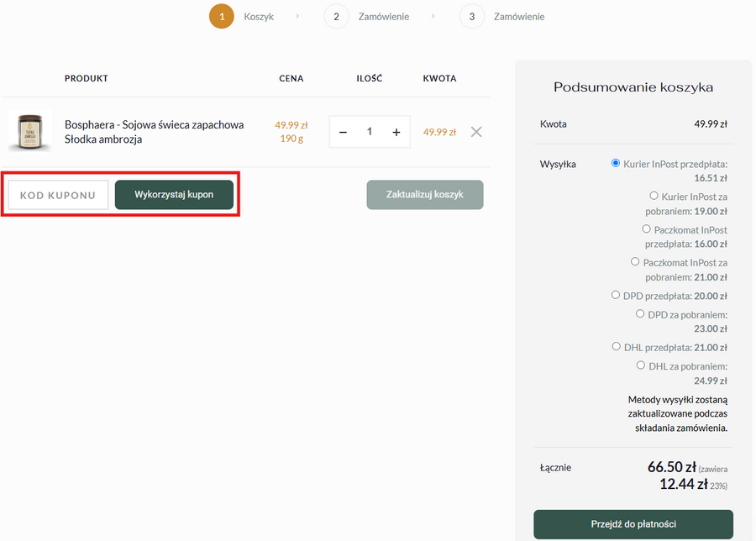Apply coupon with Wykorzystaj kupon button
The height and width of the screenshot is (541, 756).
pos(174,195)
